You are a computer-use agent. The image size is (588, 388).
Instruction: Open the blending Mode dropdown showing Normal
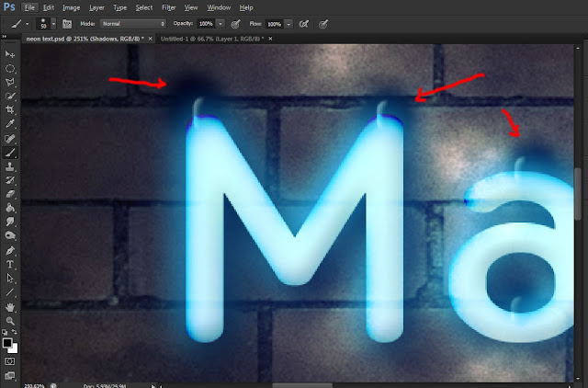coord(132,24)
